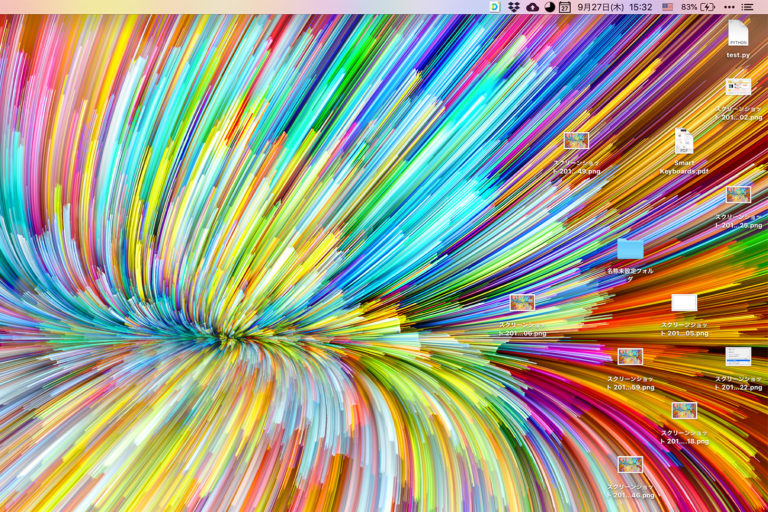The image size is (768, 512).
Task: Open the calendar icon showing 27
Action: coord(565,7)
